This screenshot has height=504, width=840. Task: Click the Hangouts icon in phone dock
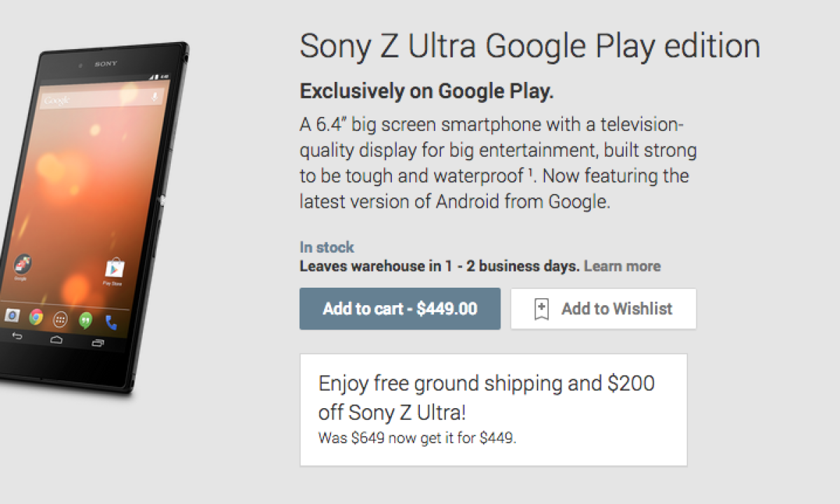(x=86, y=320)
